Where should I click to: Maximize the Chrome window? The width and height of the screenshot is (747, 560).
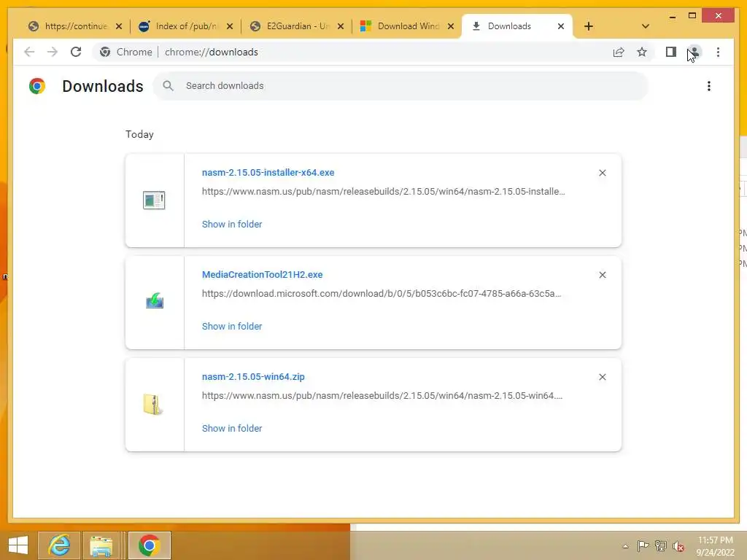(x=692, y=16)
